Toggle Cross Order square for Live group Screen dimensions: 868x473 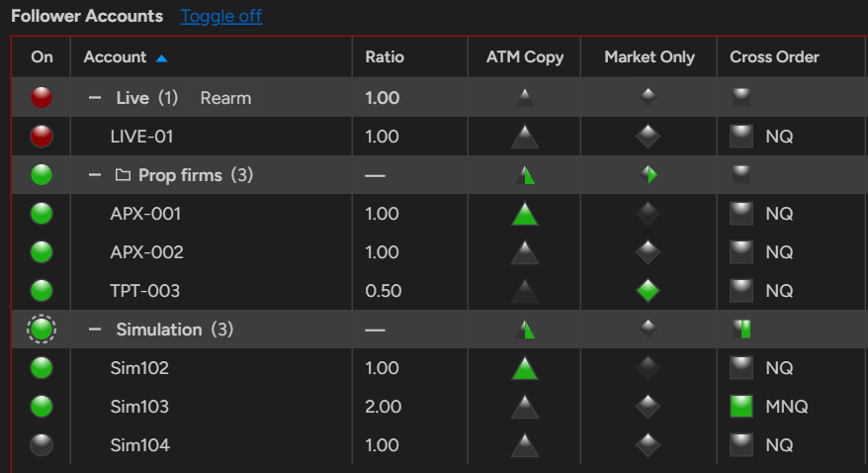(741, 97)
